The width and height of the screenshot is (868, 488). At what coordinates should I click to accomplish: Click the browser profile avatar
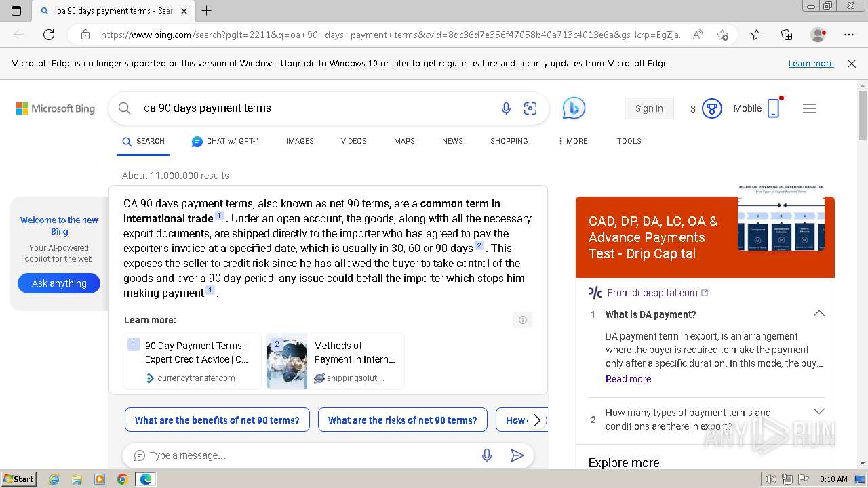click(x=818, y=35)
